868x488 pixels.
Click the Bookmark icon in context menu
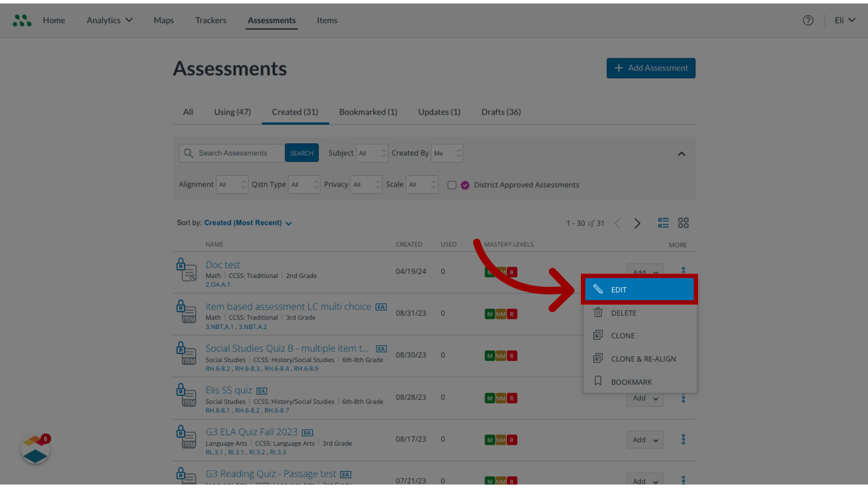[598, 381]
